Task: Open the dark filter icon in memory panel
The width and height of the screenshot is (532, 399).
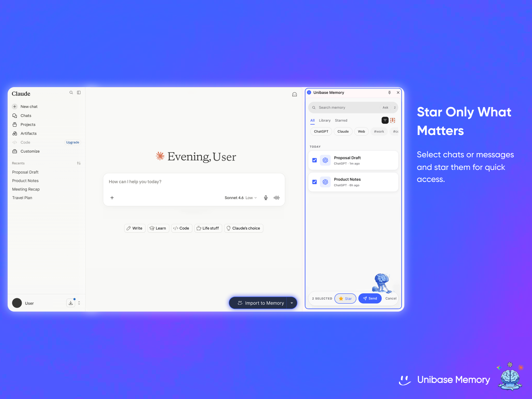Action: pos(385,120)
